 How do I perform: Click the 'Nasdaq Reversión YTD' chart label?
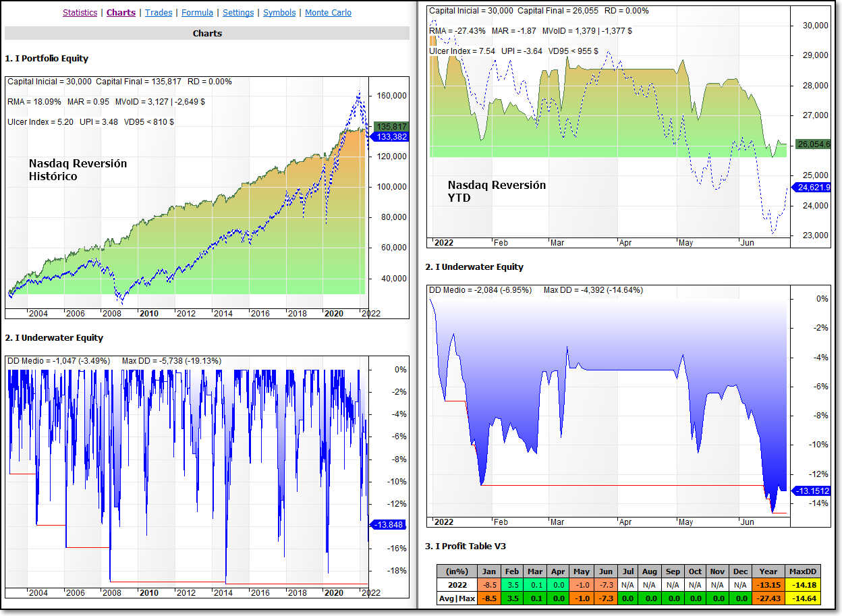(497, 191)
